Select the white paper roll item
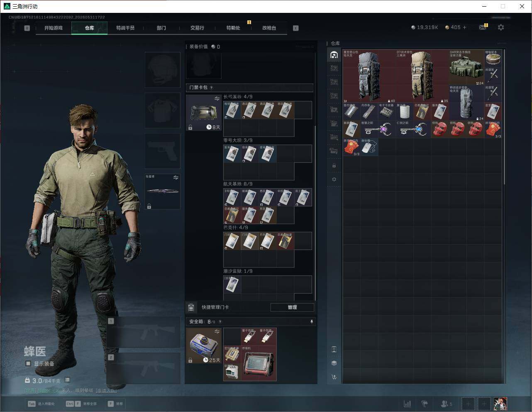Image resolution: width=532 pixels, height=412 pixels. (x=405, y=112)
